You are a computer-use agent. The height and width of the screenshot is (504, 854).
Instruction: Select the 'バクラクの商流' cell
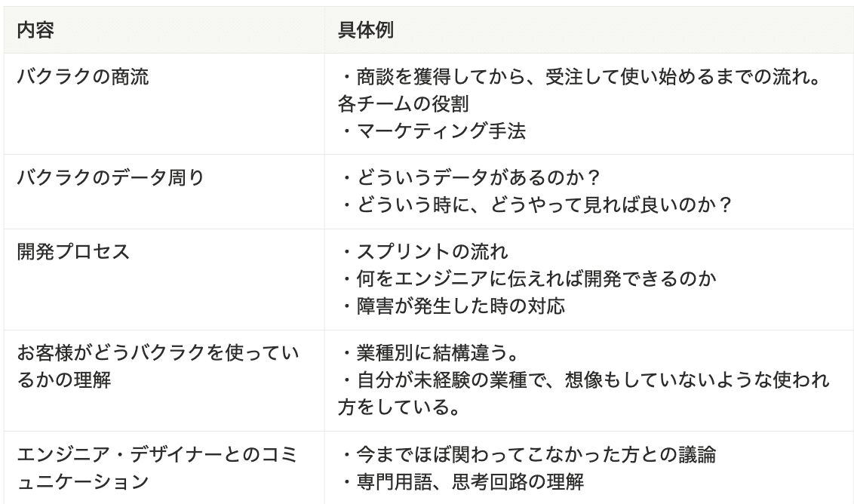[x=83, y=77]
